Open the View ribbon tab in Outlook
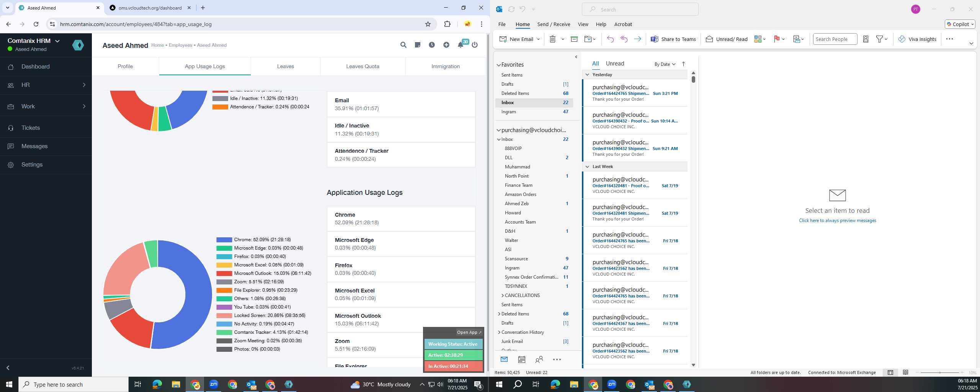The width and height of the screenshot is (980, 392). point(583,24)
